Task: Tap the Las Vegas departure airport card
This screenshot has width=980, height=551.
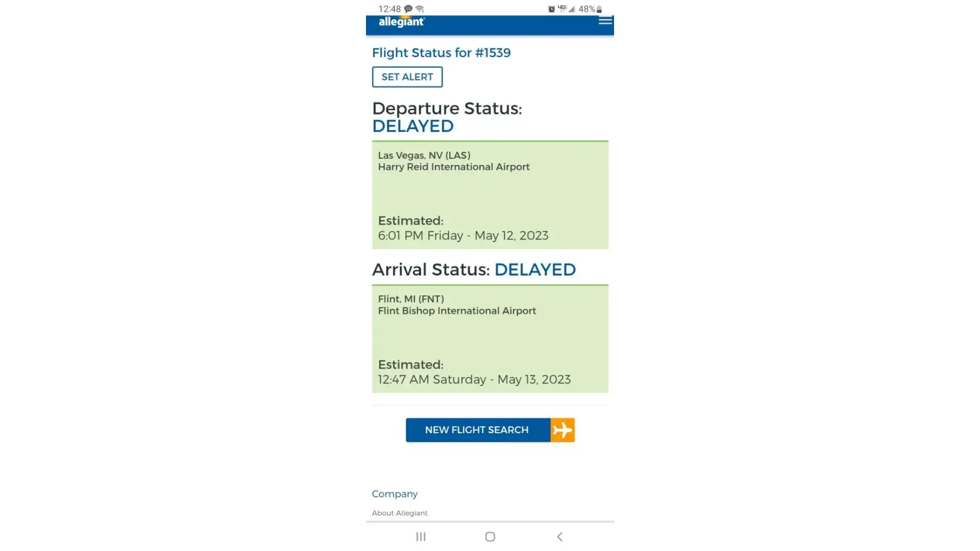Action: point(490,195)
